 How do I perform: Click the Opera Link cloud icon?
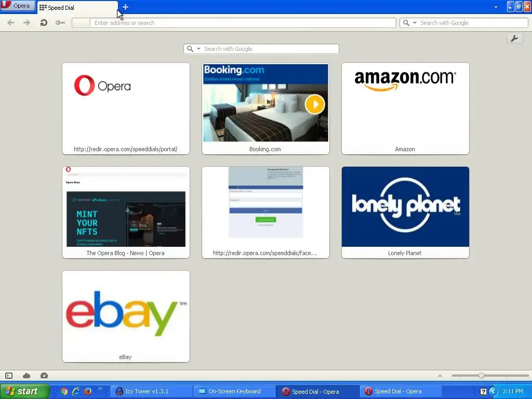tap(26, 376)
